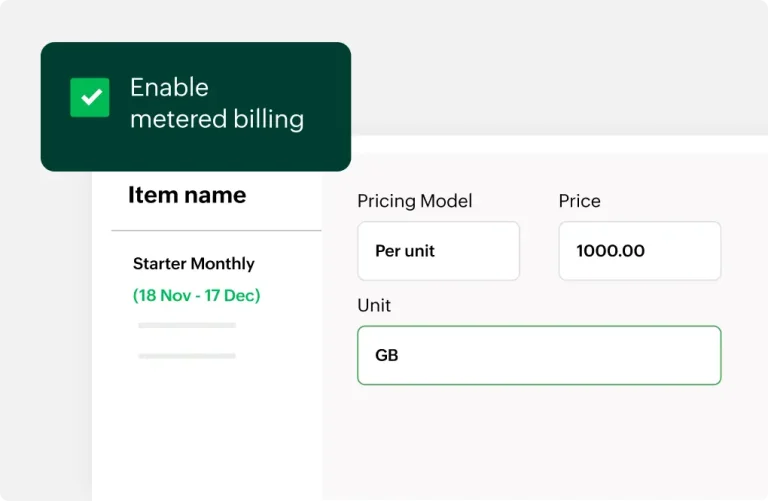Click the Unit label above the field
This screenshot has height=501, width=768.
[x=374, y=305]
